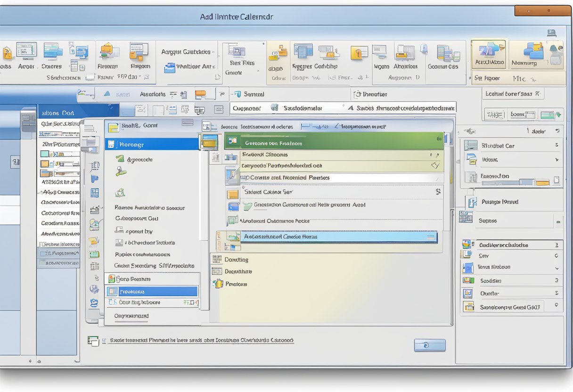This screenshot has height=392, width=573.
Task: Select the highlighted Preoioors item in left list
Action: [152, 292]
